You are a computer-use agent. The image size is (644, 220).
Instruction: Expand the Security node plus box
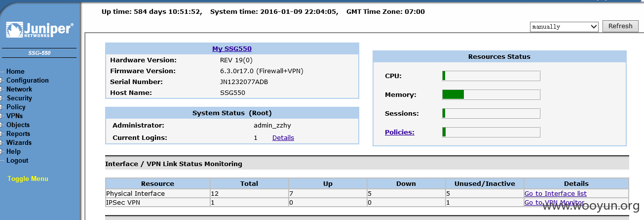1,98
